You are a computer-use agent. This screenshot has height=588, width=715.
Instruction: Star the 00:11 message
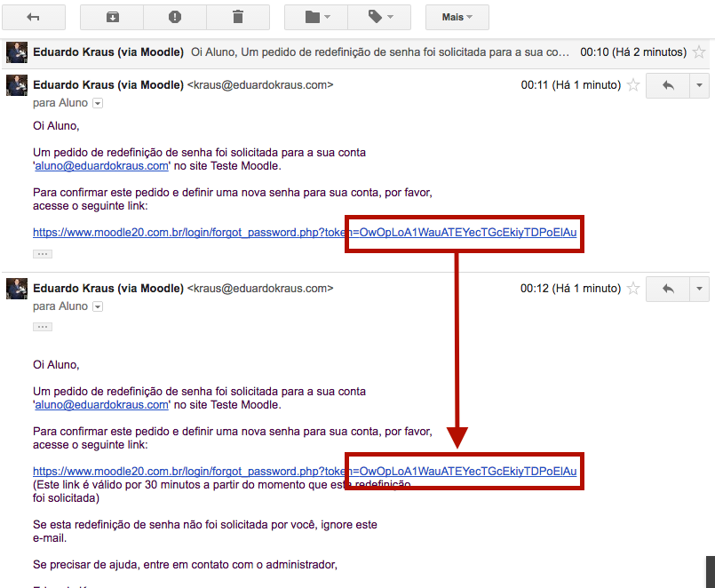pyautogui.click(x=633, y=85)
